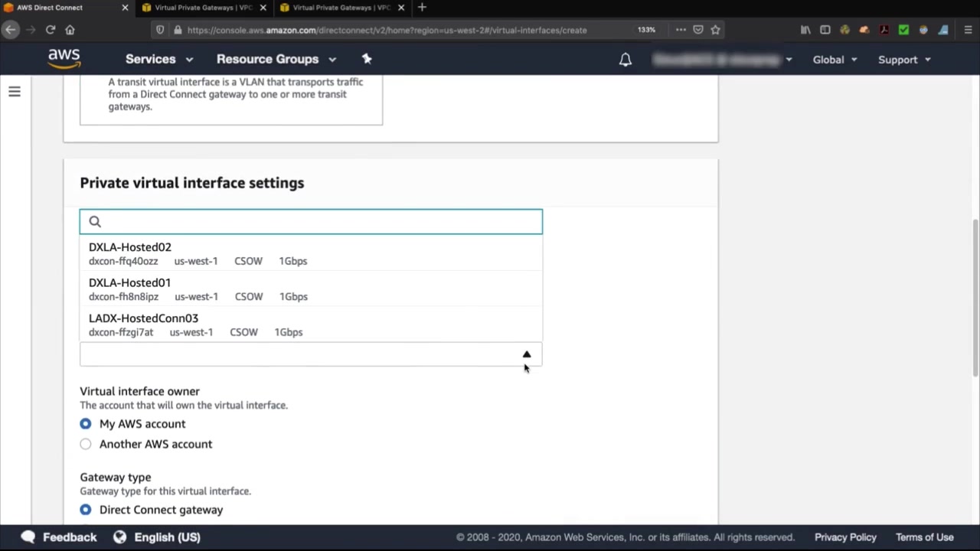Click the connection search input field

pyautogui.click(x=311, y=222)
